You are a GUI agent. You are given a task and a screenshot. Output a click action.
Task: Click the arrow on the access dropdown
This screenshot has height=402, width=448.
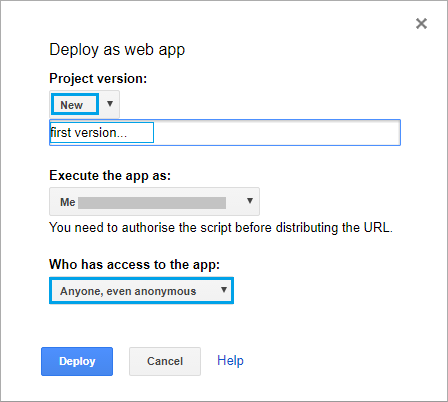click(x=224, y=290)
